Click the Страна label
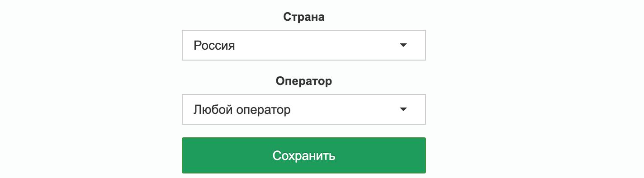This screenshot has width=644, height=178. [304, 17]
